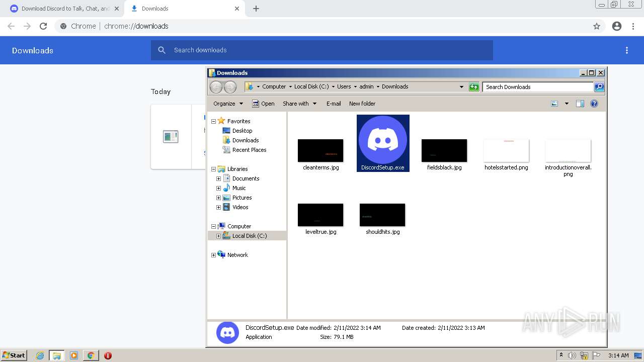Click the New folder button

tap(362, 104)
